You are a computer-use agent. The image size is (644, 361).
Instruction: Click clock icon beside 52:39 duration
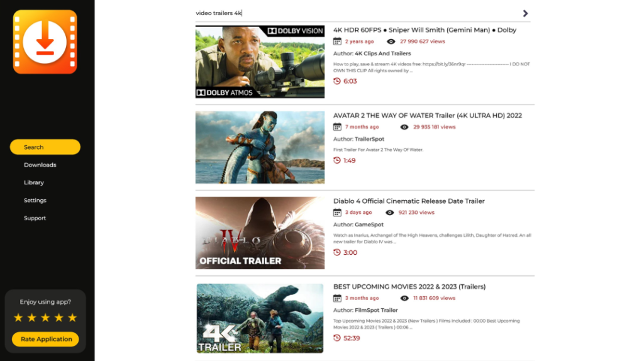point(337,338)
